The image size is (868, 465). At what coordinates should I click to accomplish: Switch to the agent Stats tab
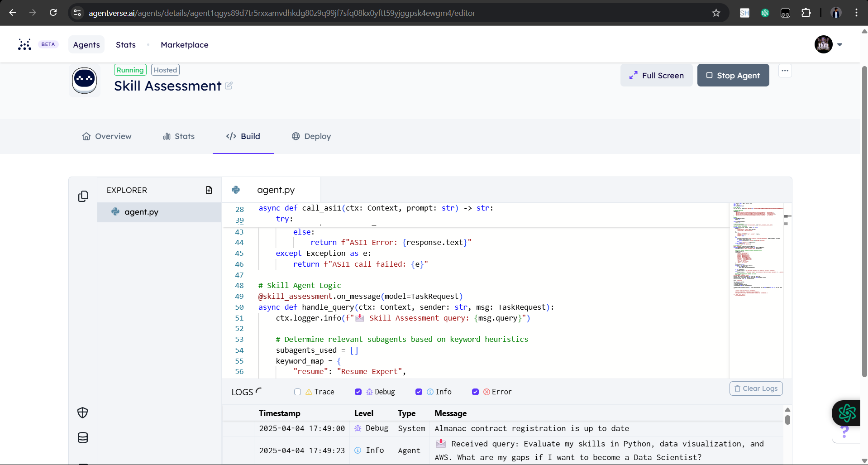pyautogui.click(x=179, y=136)
